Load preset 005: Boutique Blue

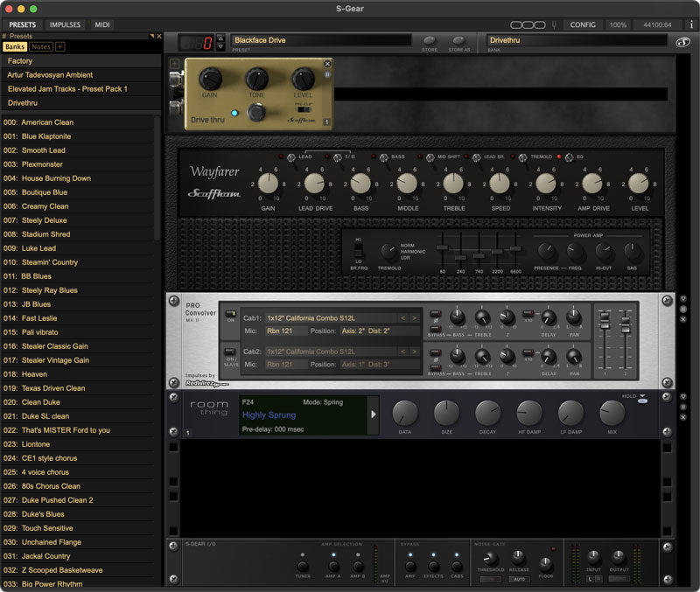(x=78, y=192)
